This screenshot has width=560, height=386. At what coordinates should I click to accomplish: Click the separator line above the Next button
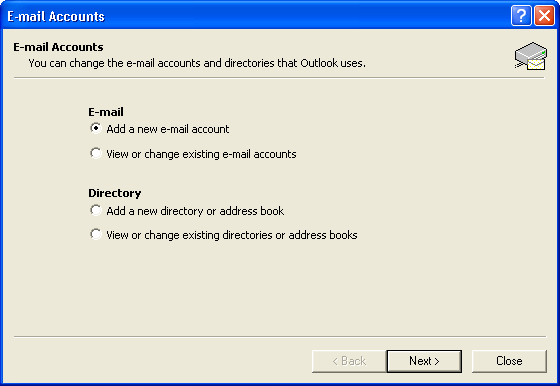tap(280, 336)
